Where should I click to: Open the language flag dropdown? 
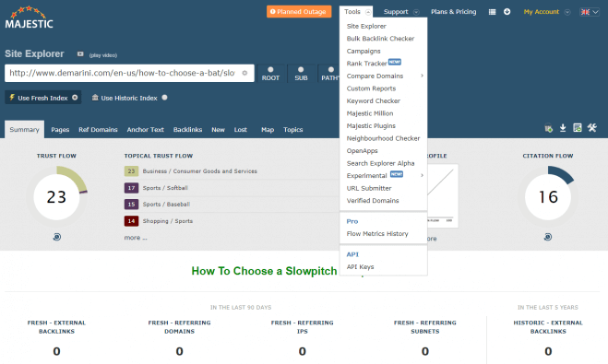pyautogui.click(x=590, y=12)
